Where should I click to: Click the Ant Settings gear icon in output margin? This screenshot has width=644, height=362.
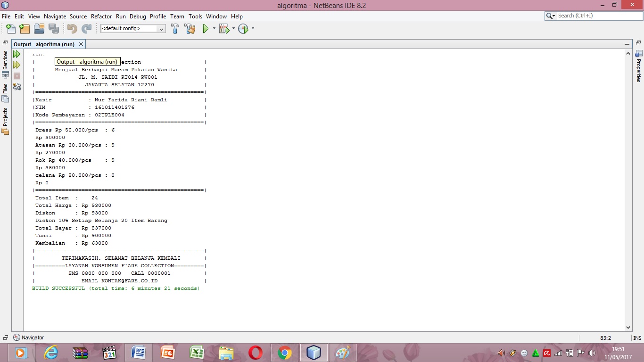(17, 87)
